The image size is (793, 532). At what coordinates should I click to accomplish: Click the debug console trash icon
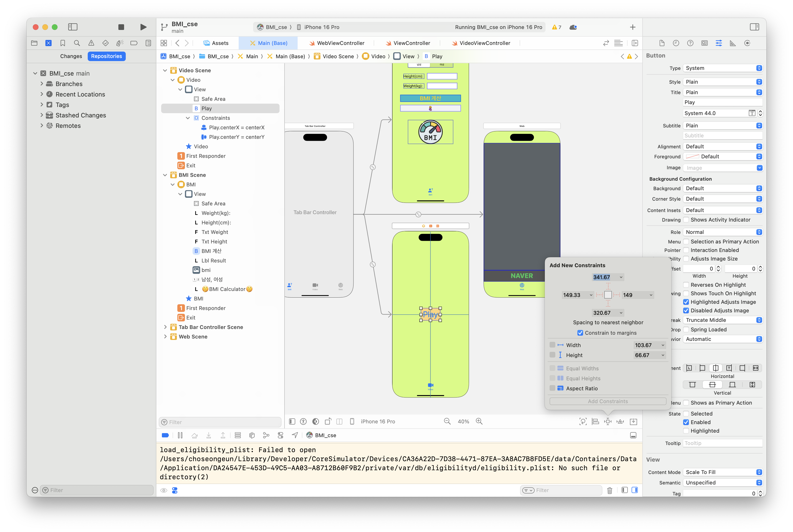[609, 490]
